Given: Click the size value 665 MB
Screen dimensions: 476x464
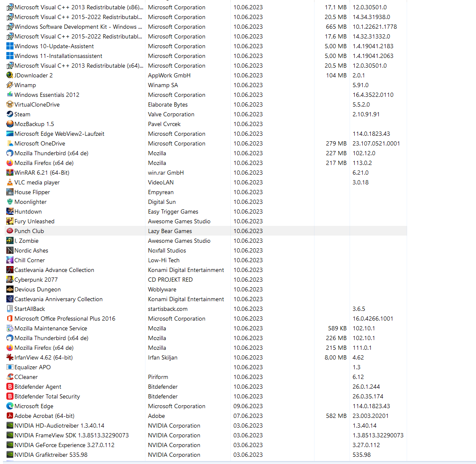Looking at the screenshot, I should 336,27.
